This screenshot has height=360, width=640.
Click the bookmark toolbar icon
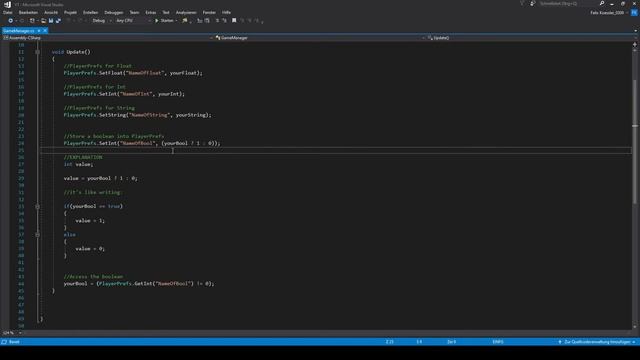click(x=234, y=20)
